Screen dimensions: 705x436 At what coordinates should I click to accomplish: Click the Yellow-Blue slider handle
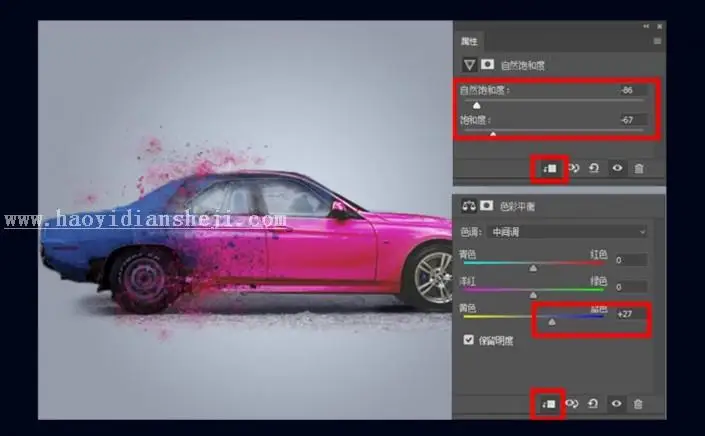click(552, 322)
